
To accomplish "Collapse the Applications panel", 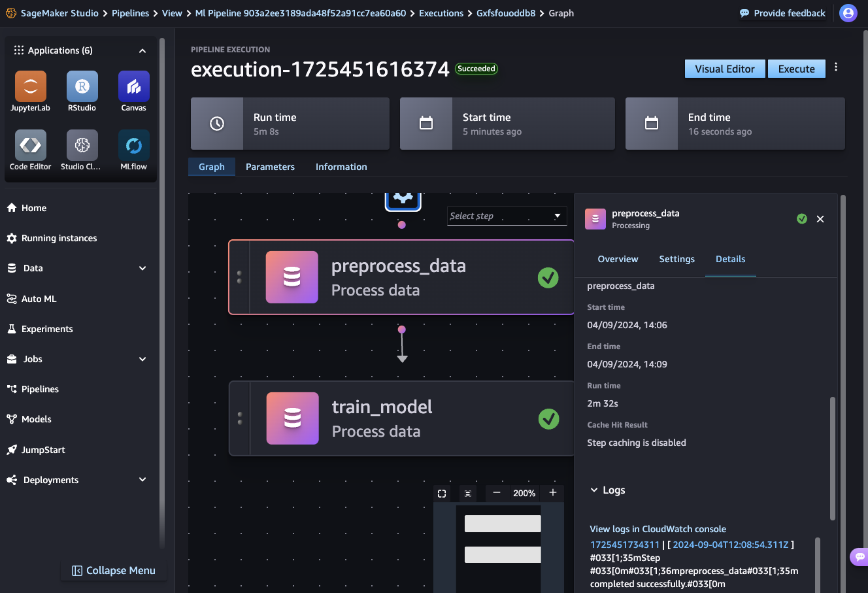I will click(142, 50).
